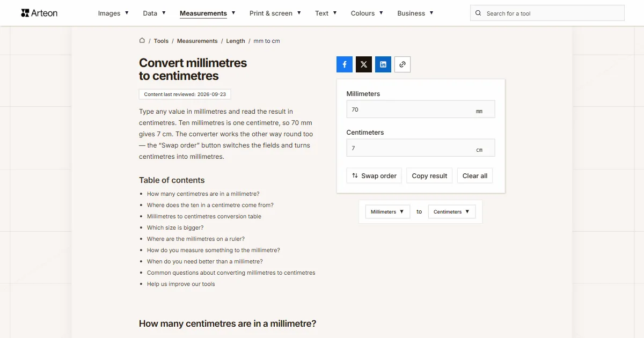Focus the Millimeters input field
This screenshot has height=338, width=644.
pos(421,109)
